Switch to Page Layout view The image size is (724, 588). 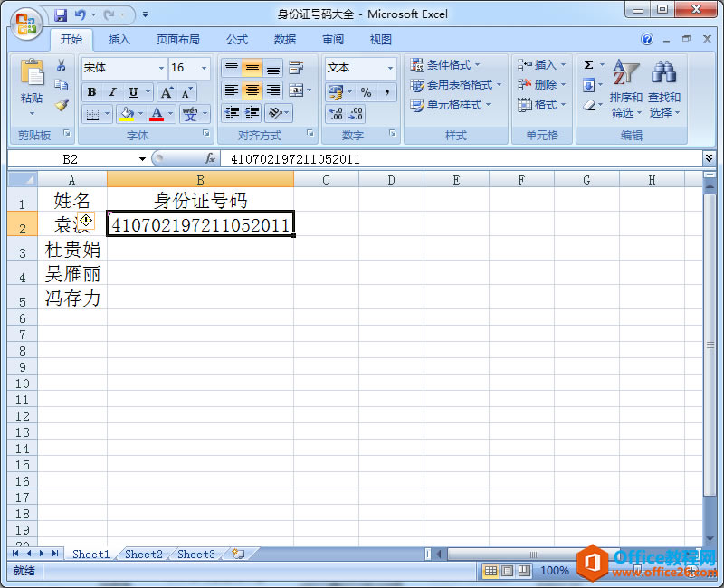point(507,571)
